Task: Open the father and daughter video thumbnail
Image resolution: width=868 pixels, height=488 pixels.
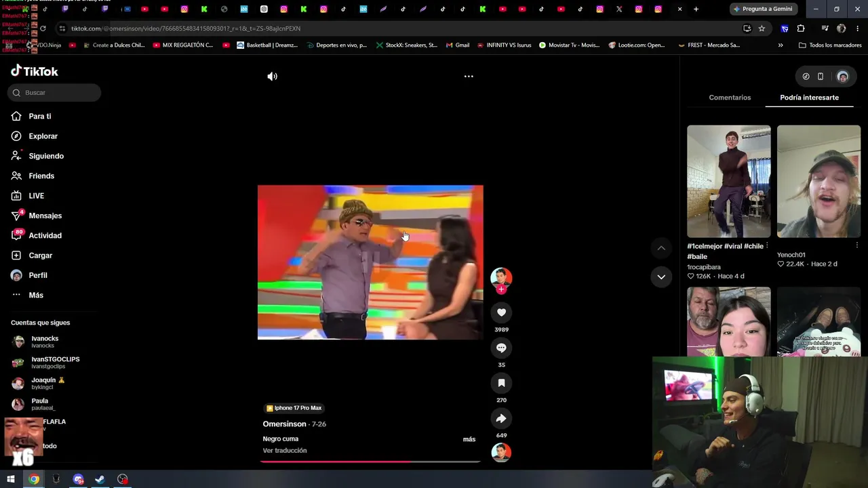Action: click(729, 322)
